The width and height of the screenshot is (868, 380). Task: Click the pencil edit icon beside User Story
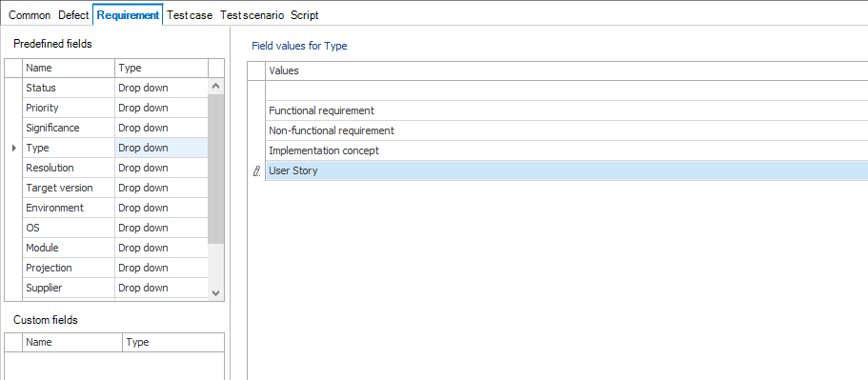(256, 171)
